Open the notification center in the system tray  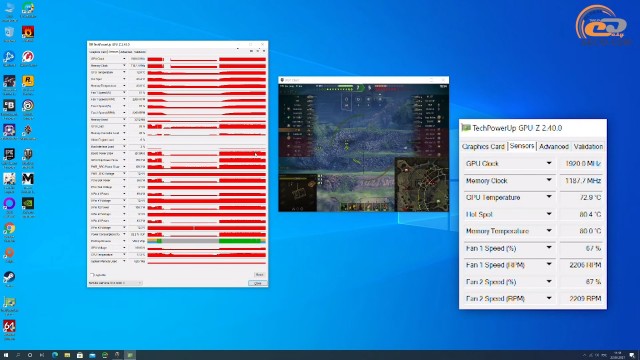pos(632,355)
